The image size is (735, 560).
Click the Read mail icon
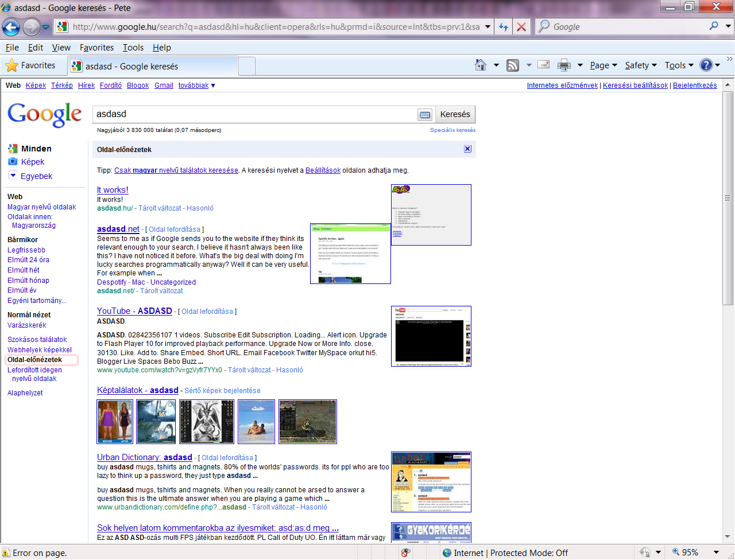coord(544,64)
